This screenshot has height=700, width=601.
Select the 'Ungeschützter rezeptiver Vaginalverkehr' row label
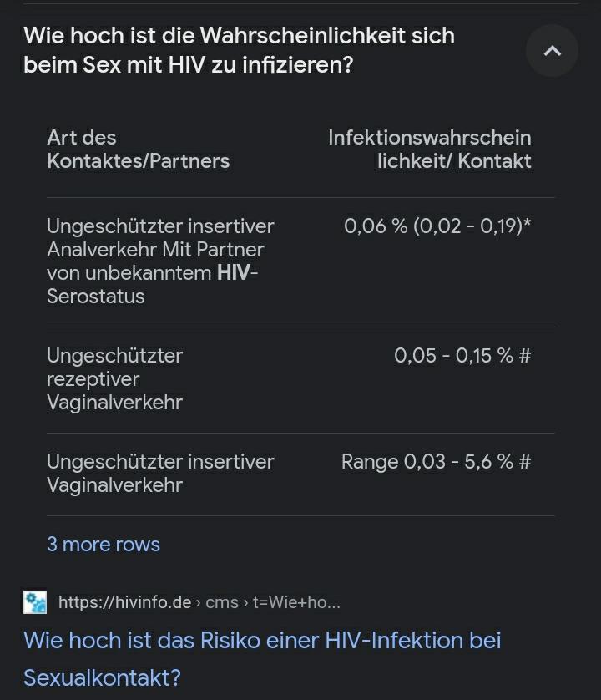tap(114, 378)
